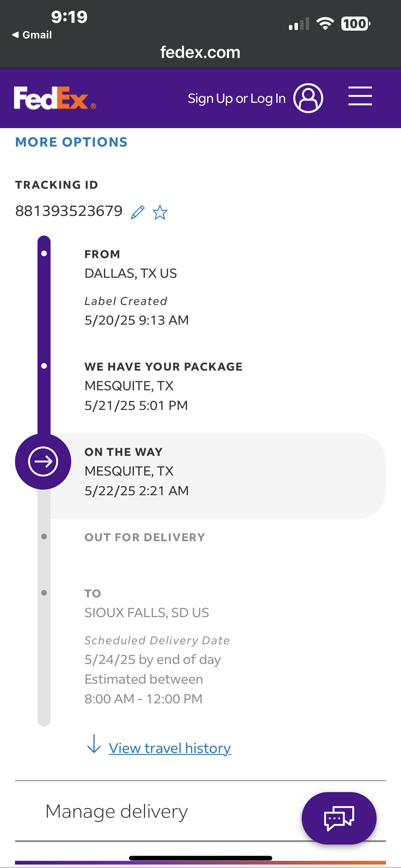
Task: Tap the We Have Your Package timeline dot
Action: (x=44, y=366)
